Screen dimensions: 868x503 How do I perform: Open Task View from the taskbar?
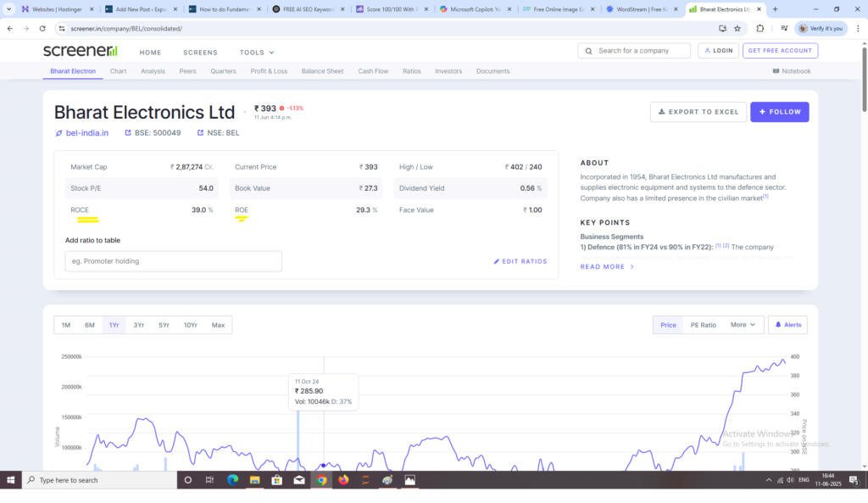[x=210, y=480]
